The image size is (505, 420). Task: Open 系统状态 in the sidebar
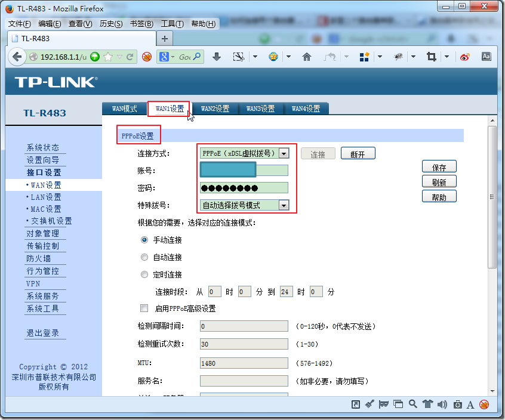[x=43, y=147]
